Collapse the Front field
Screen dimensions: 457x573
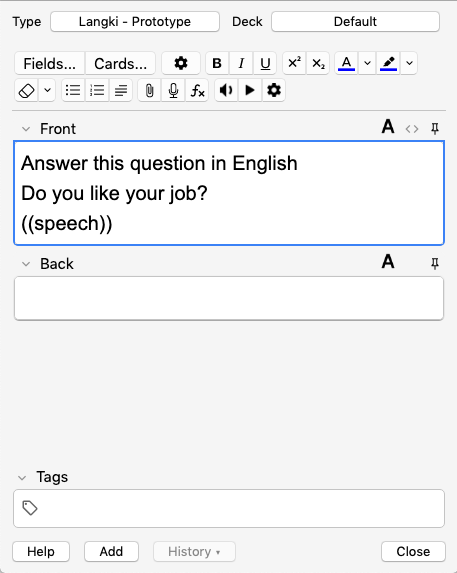[x=26, y=129]
